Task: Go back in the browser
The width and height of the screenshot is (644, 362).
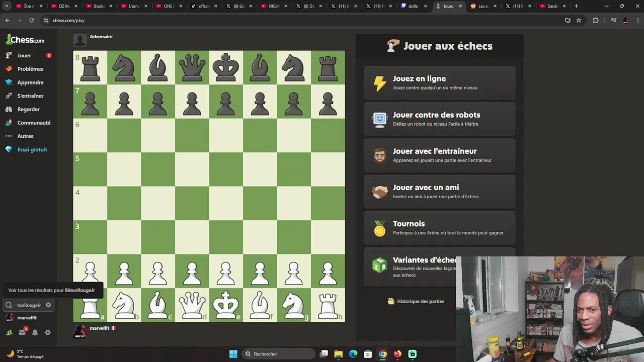Action: click(x=7, y=20)
